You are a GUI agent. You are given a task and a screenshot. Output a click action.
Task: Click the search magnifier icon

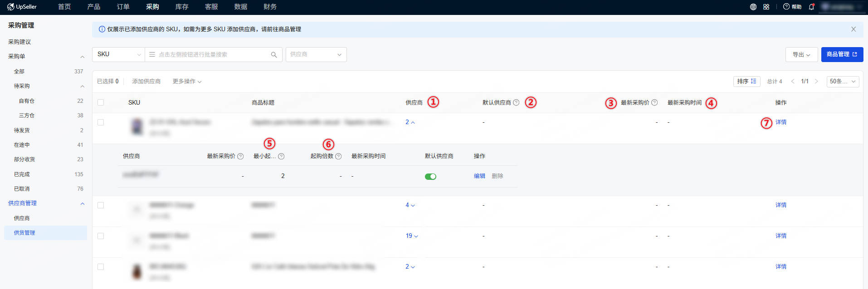tap(274, 54)
